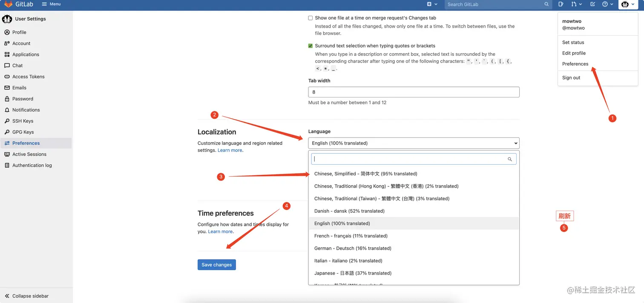The width and height of the screenshot is (644, 303).
Task: Select English (100% translated) option
Action: (414, 223)
